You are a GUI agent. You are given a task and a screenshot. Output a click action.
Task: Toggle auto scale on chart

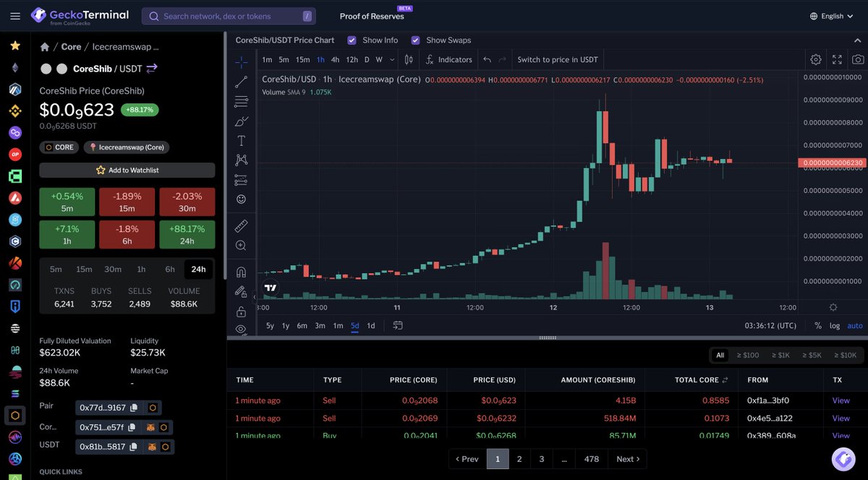(854, 326)
